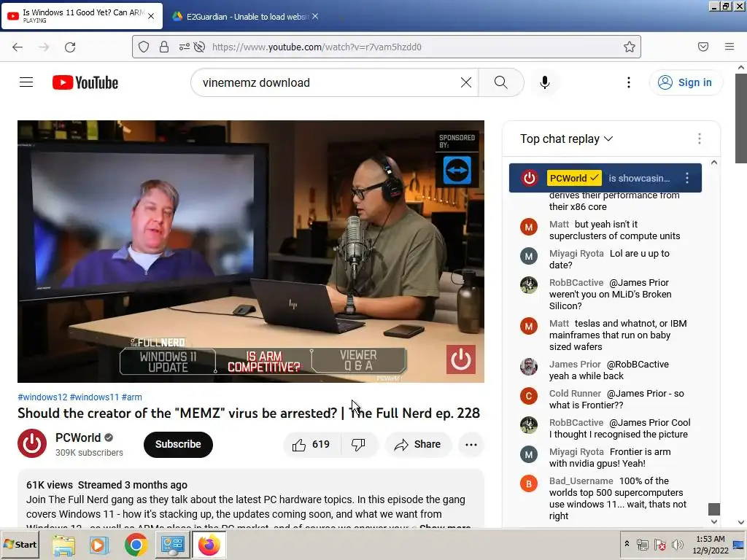The height and width of the screenshot is (560, 747).
Task: Open options on the PCWorld pinned chat message
Action: pos(686,178)
